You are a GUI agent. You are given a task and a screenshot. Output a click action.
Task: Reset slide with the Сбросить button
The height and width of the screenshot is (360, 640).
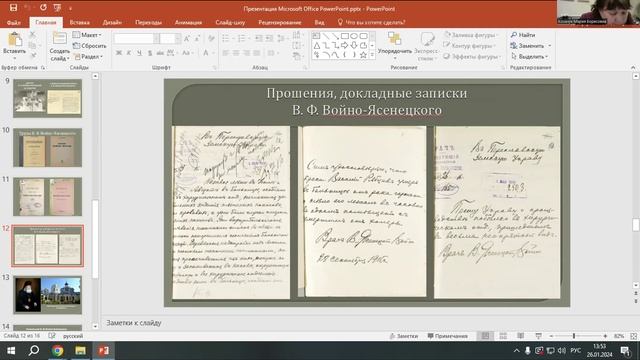(89, 46)
